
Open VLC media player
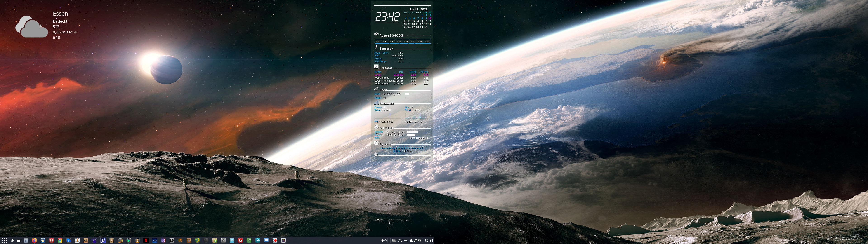pos(137,240)
